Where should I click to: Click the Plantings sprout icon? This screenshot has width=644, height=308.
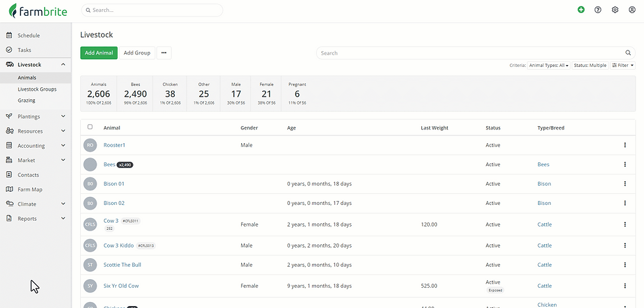point(9,116)
